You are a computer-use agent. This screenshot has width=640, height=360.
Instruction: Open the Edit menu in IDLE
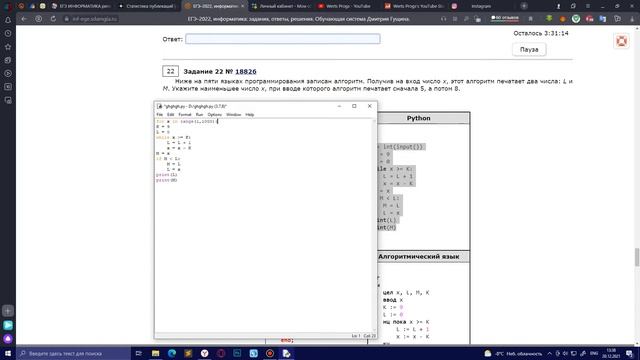[170, 115]
